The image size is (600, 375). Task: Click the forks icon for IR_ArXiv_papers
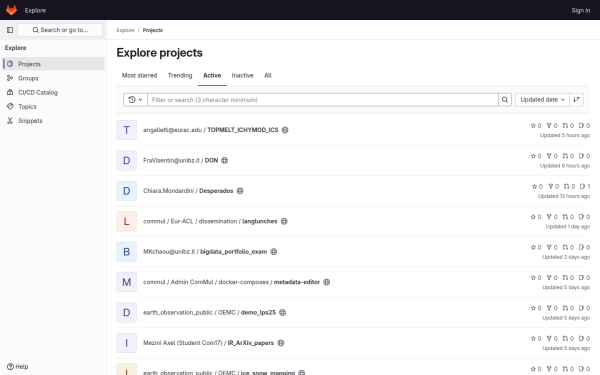(x=549, y=338)
